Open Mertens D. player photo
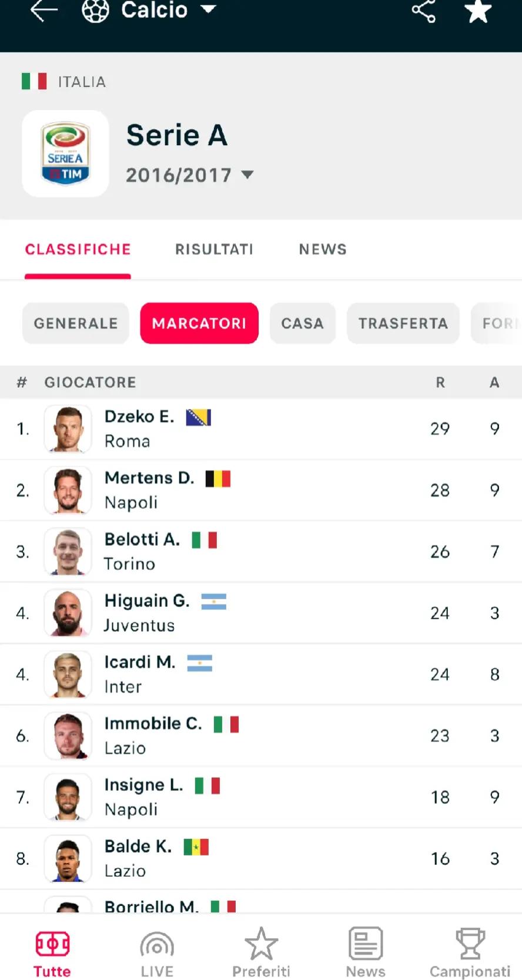This screenshot has width=522, height=980. tap(68, 491)
